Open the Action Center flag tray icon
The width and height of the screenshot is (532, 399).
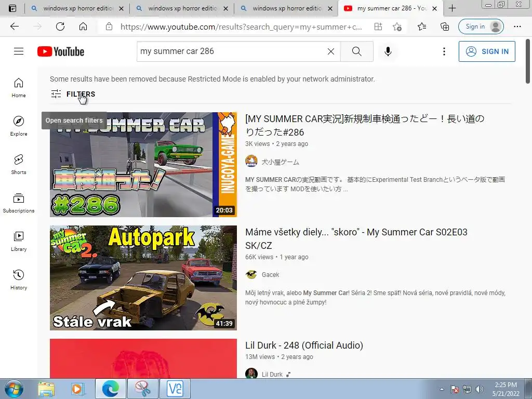455,389
